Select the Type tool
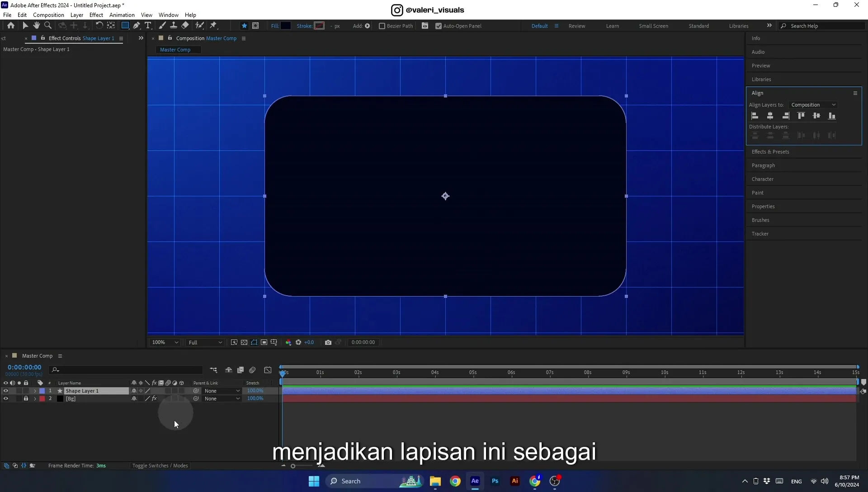The image size is (868, 492). [x=148, y=26]
